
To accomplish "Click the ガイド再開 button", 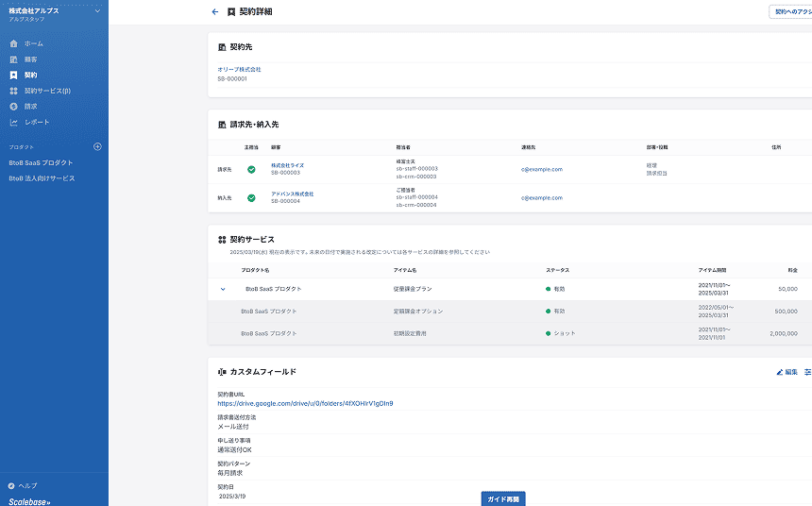I will (x=503, y=498).
